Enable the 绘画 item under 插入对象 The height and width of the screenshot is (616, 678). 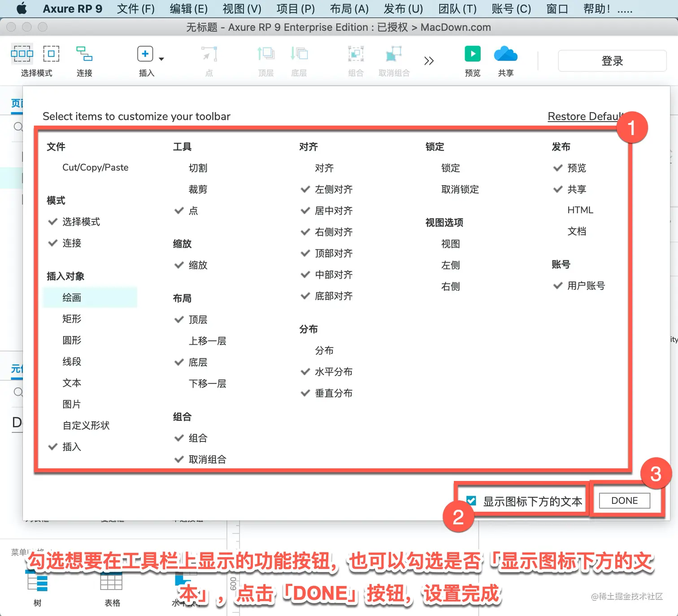[90, 297]
